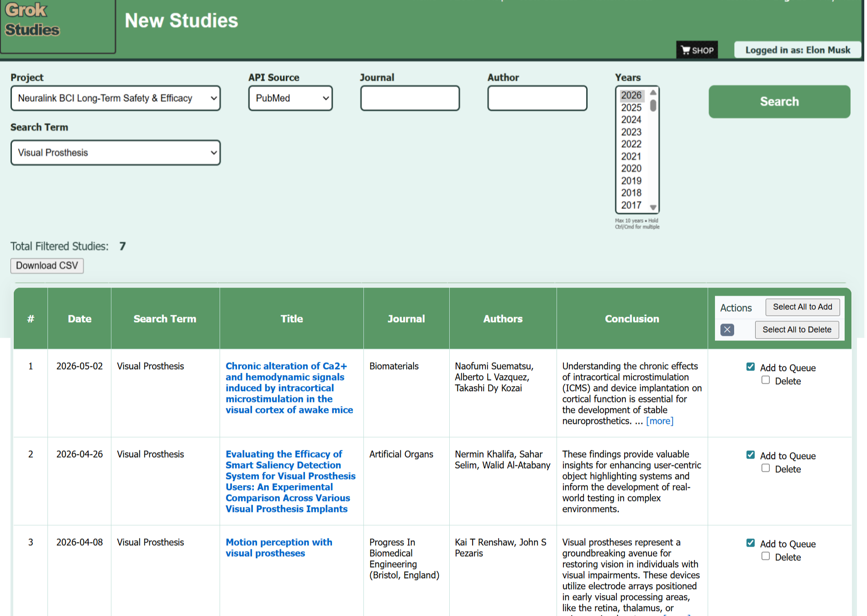Open Evaluating the Efficacy of Smart Saliency link

290,481
